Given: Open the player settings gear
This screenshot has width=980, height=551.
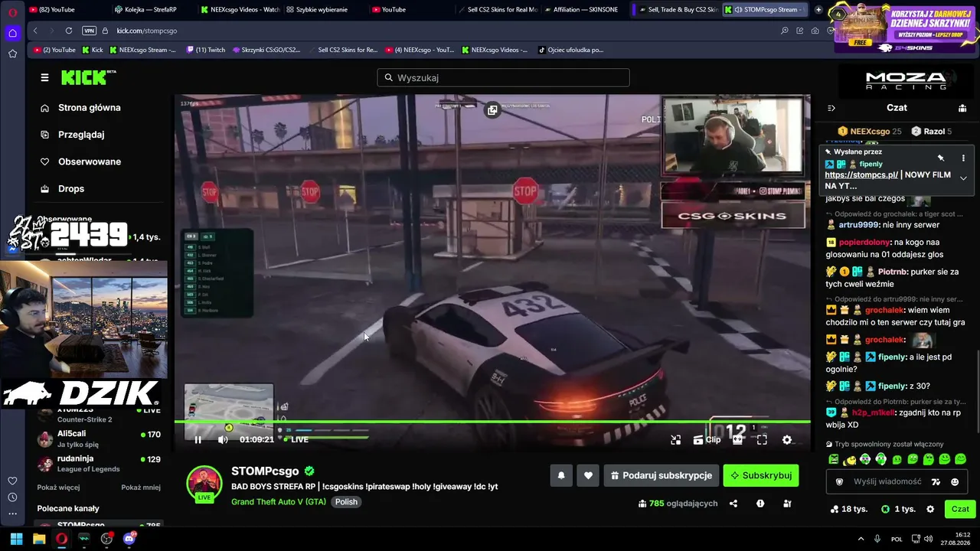Looking at the screenshot, I should (x=787, y=440).
